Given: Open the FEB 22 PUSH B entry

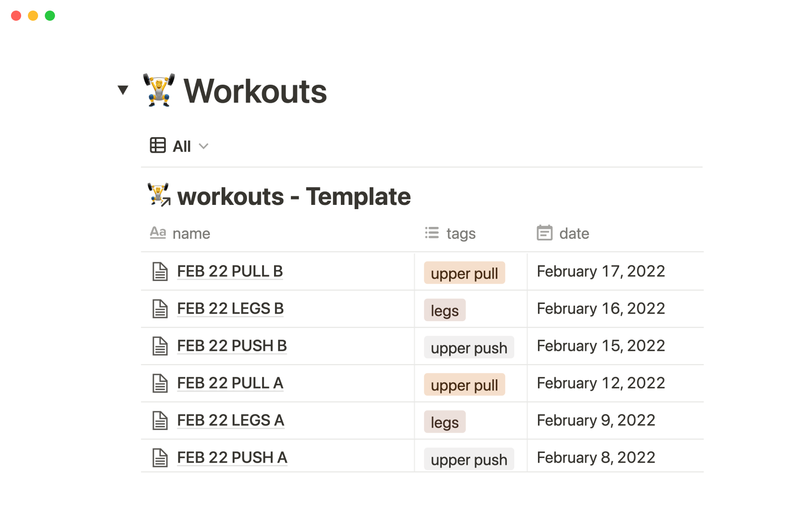Looking at the screenshot, I should 232,346.
